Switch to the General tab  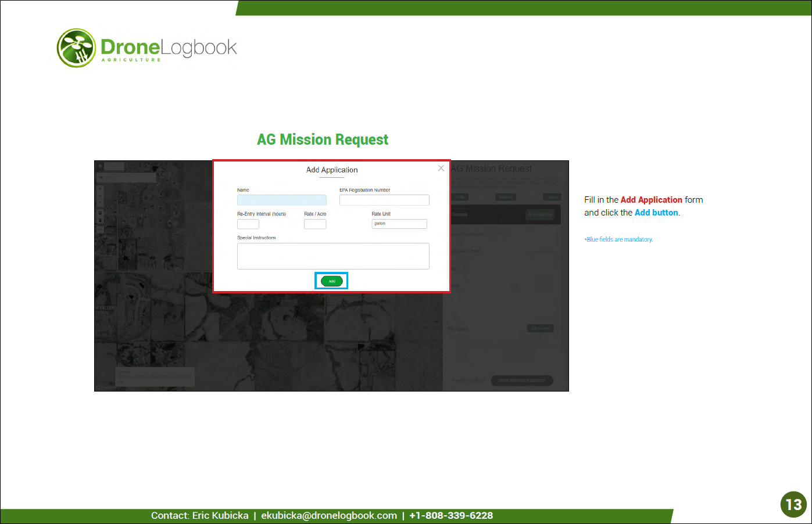[x=460, y=214]
